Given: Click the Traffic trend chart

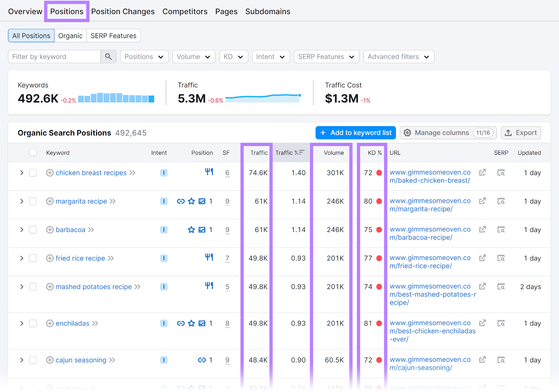Looking at the screenshot, I should point(263,97).
